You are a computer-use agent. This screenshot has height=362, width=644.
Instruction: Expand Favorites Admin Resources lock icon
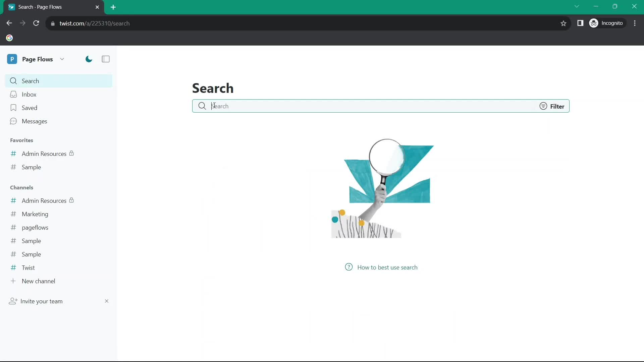coord(72,153)
